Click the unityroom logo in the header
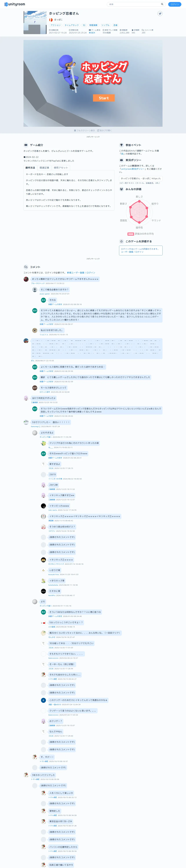Image resolution: width=186 pixels, height=868 pixels. pos(15,4)
